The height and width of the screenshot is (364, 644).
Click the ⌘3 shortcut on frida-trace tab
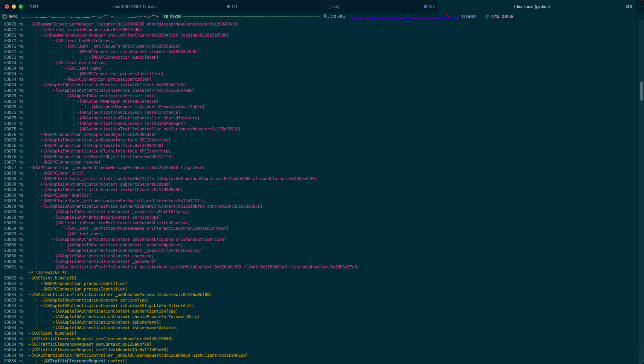point(629,7)
